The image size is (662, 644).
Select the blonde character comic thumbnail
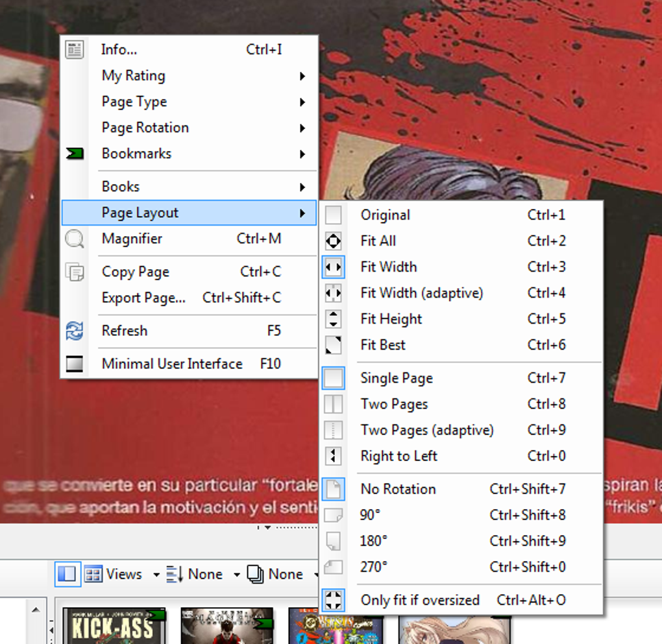click(x=455, y=630)
